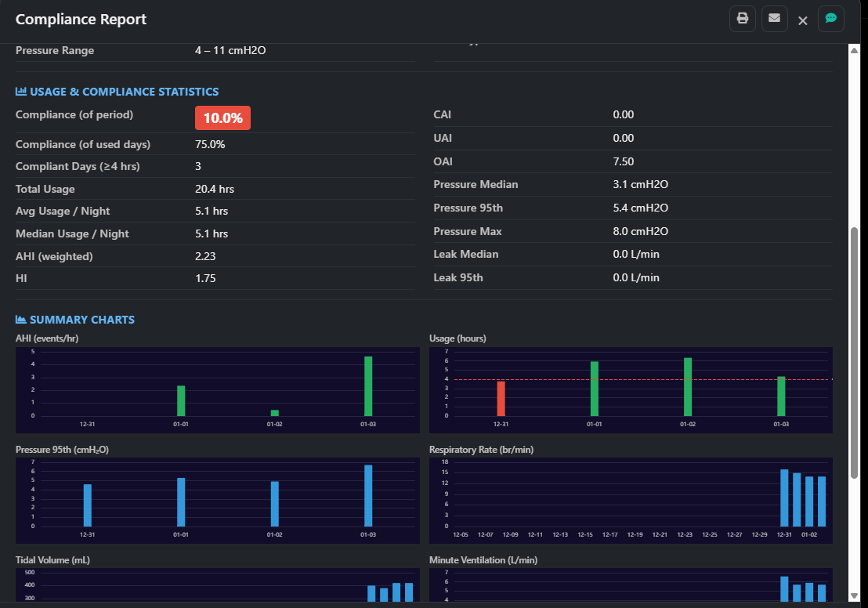Click the 12-31 bar in Pressure 95th chart

[x=88, y=505]
